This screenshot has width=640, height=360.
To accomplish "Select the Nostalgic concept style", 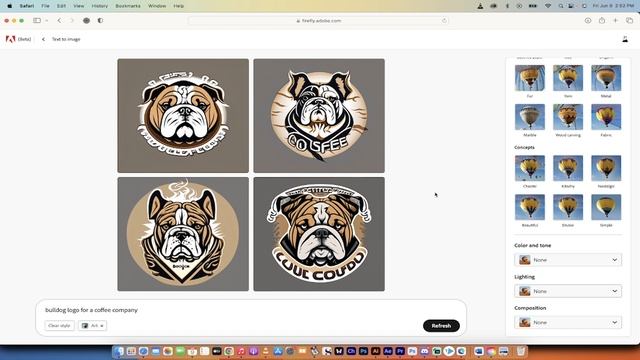I will [606, 168].
